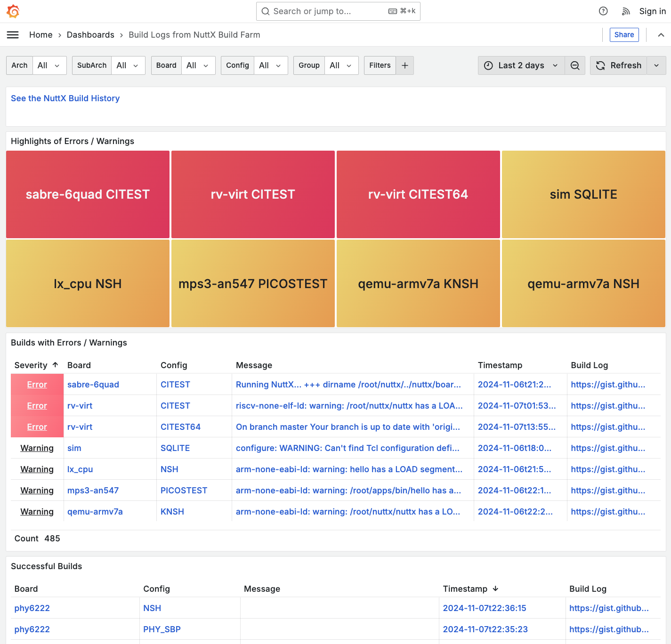Viewport: 671px width, 644px height.
Task: Click Sign in
Action: pyautogui.click(x=652, y=11)
